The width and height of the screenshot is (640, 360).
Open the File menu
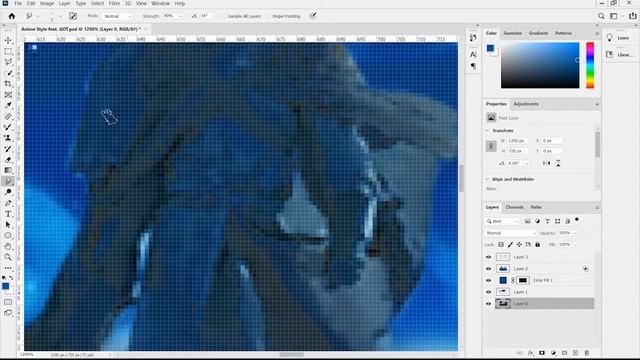(x=18, y=3)
